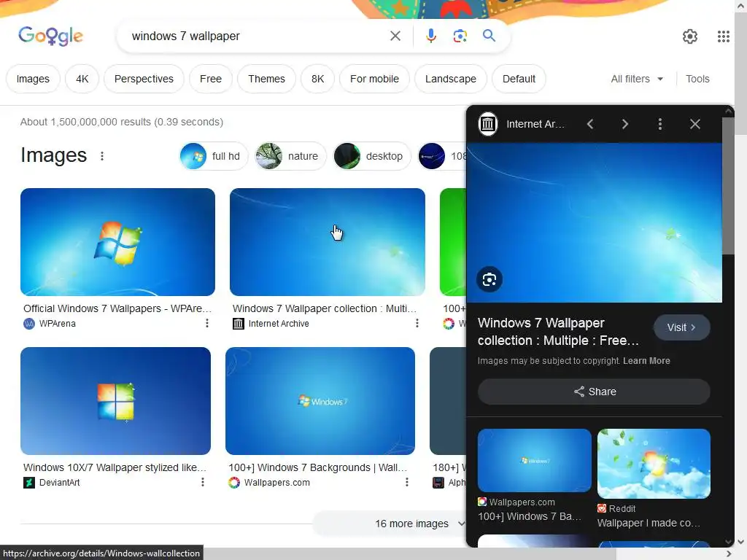Click the preview panel vertical scrollbar
The image size is (747, 560).
(728, 186)
